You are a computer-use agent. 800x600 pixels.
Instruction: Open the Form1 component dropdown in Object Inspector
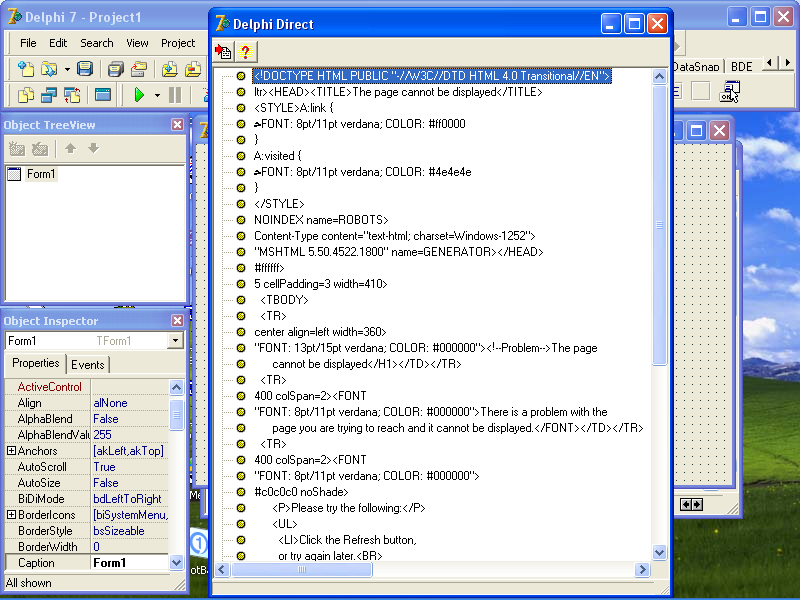(176, 340)
